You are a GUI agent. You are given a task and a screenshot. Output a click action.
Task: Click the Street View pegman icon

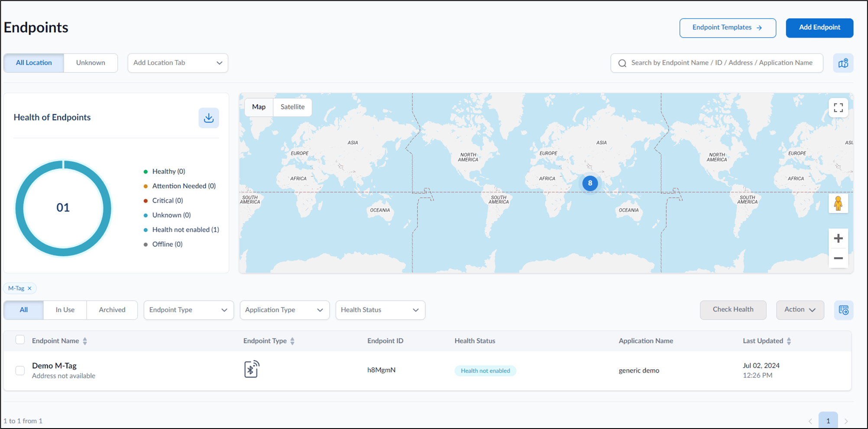click(x=838, y=203)
